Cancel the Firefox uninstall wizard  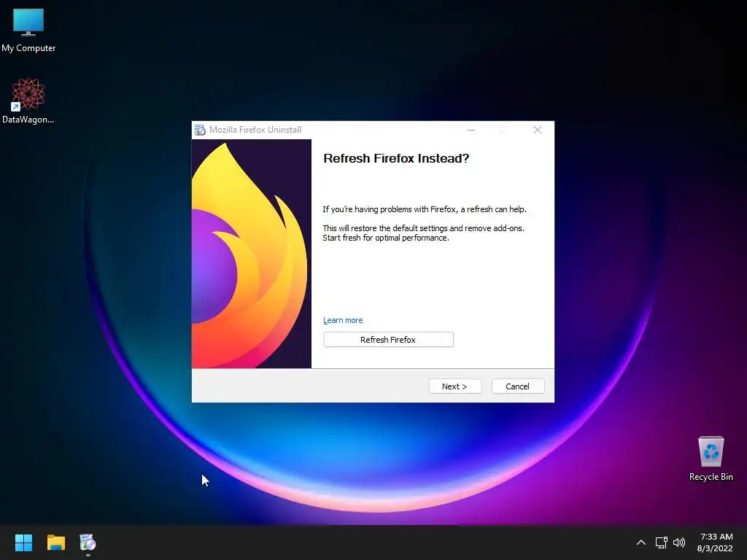(x=518, y=386)
